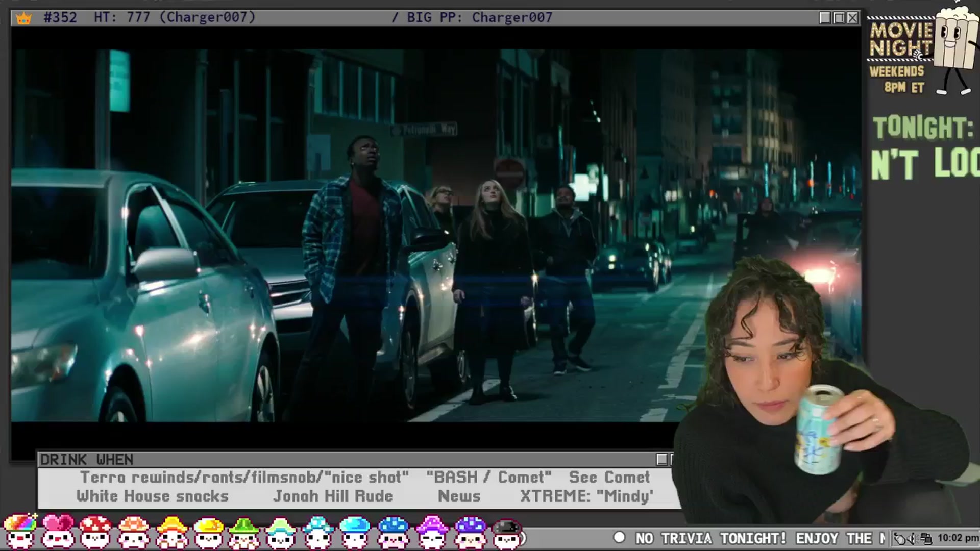Click the "BASH / Comet" drink rule
980x551 pixels.
point(489,478)
